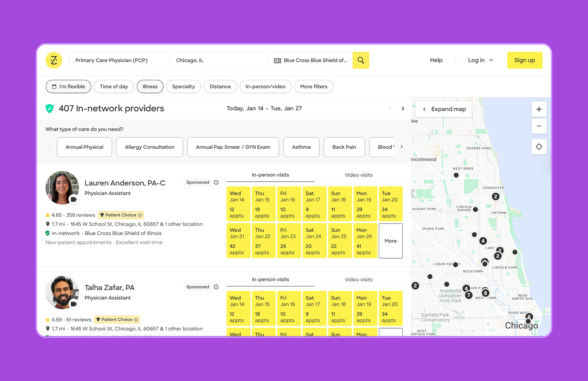Open the Specialty filter

coord(183,87)
